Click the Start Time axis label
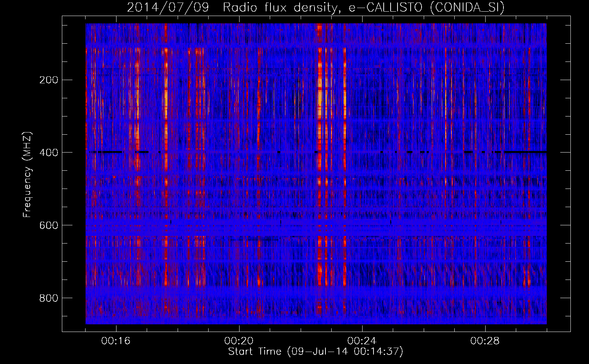The image size is (589, 364). pyautogui.click(x=316, y=352)
